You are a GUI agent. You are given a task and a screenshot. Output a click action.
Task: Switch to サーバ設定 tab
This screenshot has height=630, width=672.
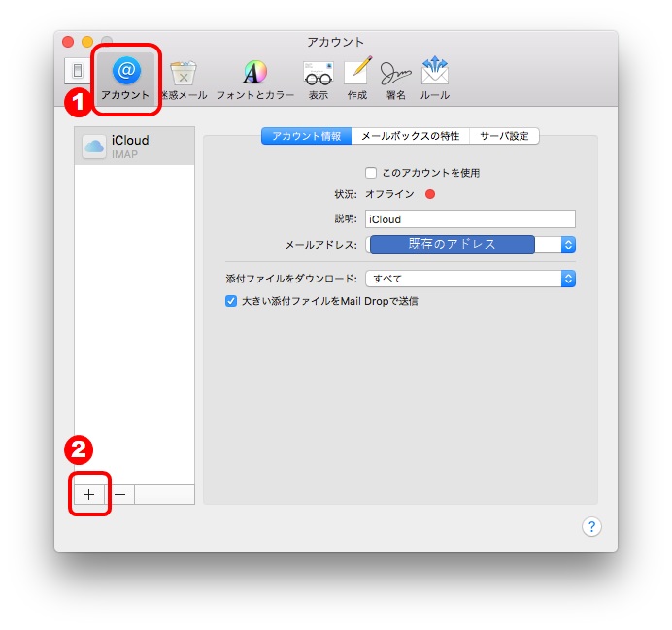504,136
